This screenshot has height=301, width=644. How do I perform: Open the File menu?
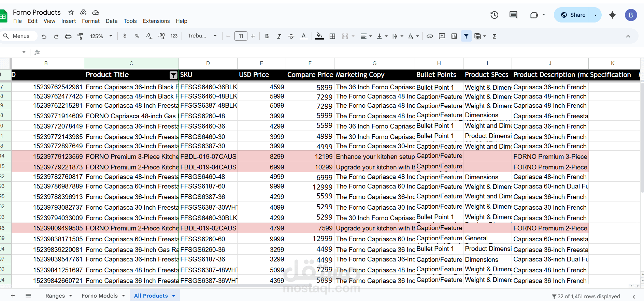click(x=17, y=21)
